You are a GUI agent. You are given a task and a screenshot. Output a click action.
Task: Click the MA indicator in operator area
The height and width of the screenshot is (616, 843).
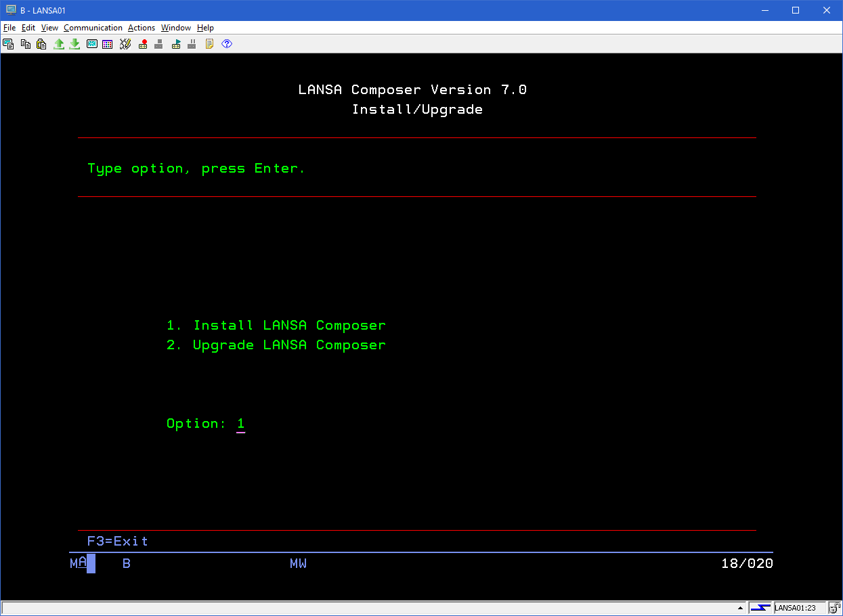[x=78, y=563]
